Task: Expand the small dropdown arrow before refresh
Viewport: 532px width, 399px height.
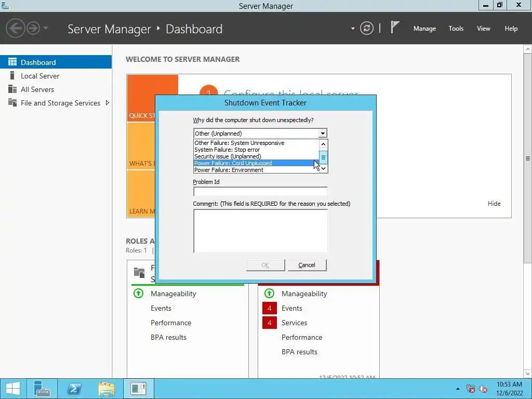Action: (353, 29)
